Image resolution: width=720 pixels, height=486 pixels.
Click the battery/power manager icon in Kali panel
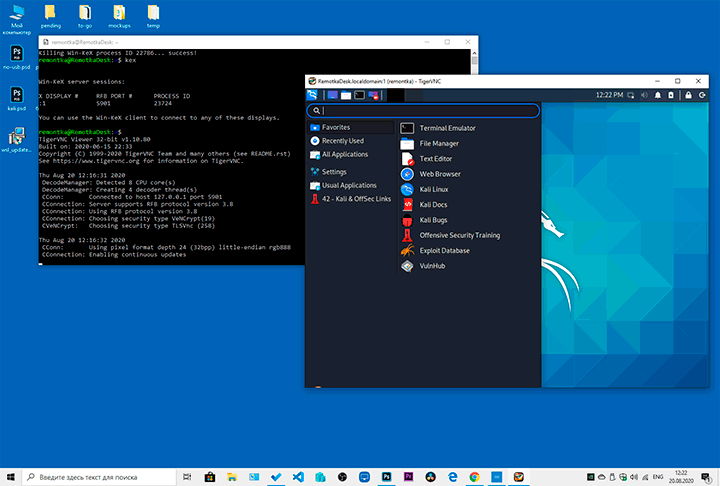671,95
